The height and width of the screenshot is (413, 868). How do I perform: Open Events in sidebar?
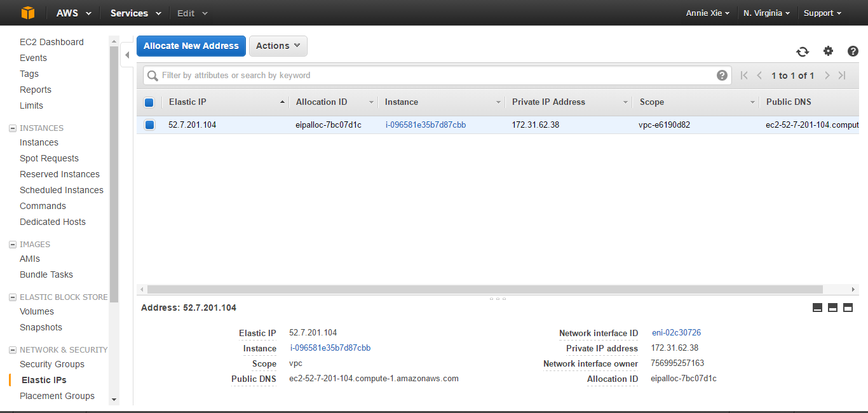tap(33, 58)
